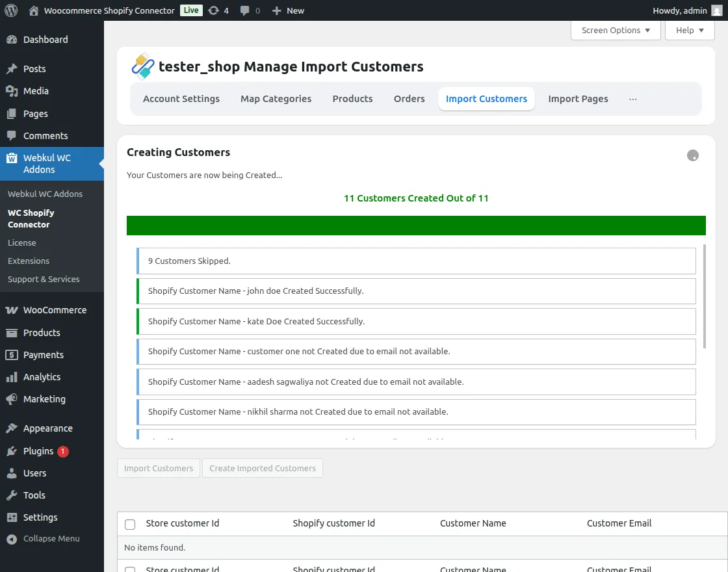Expand the Screen Options dropdown
728x572 pixels.
615,31
